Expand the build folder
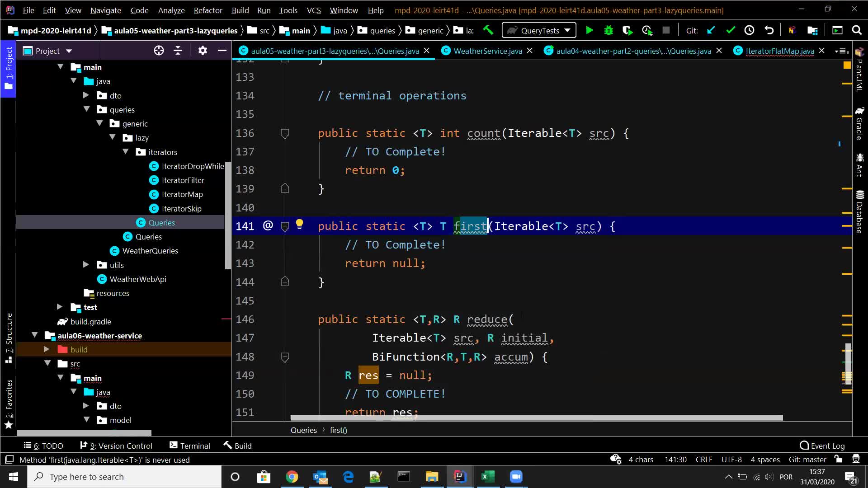Screen dimensions: 868x488 [47, 349]
